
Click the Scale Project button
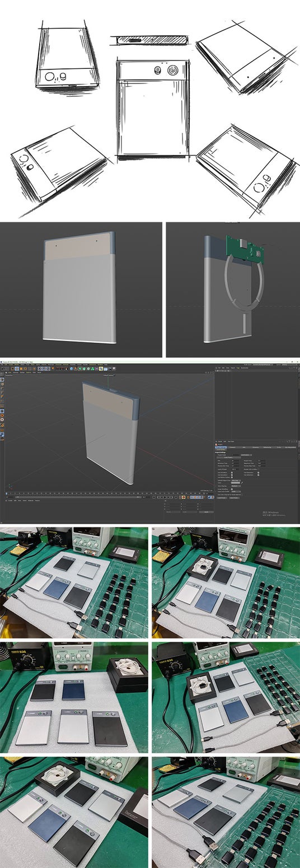tap(229, 458)
